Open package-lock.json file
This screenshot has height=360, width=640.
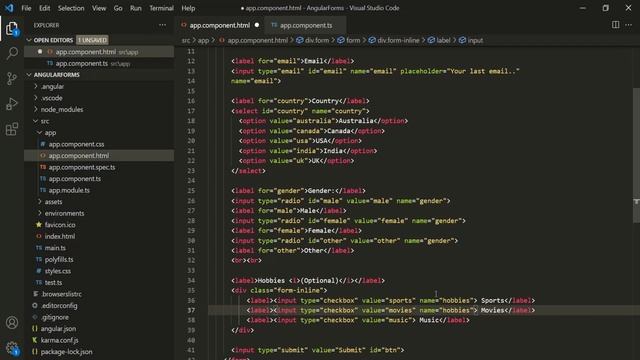pyautogui.click(x=66, y=351)
